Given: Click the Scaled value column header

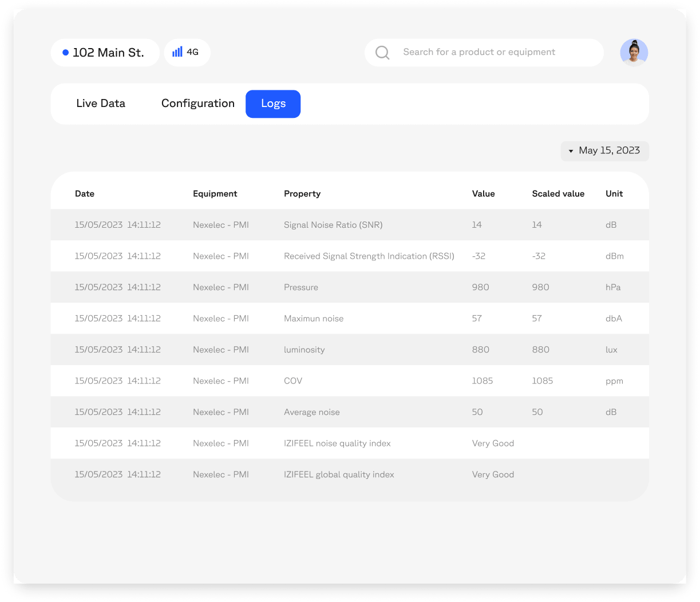Looking at the screenshot, I should (558, 194).
